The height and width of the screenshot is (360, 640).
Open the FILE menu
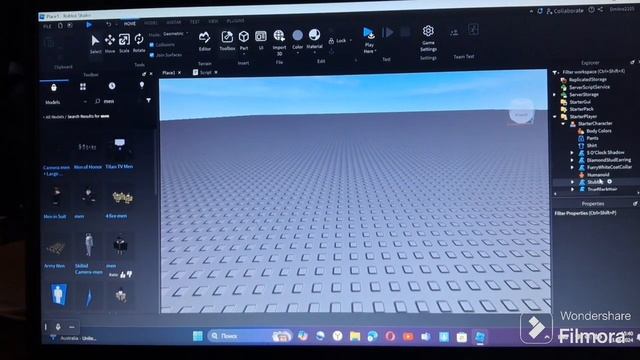click(x=47, y=26)
